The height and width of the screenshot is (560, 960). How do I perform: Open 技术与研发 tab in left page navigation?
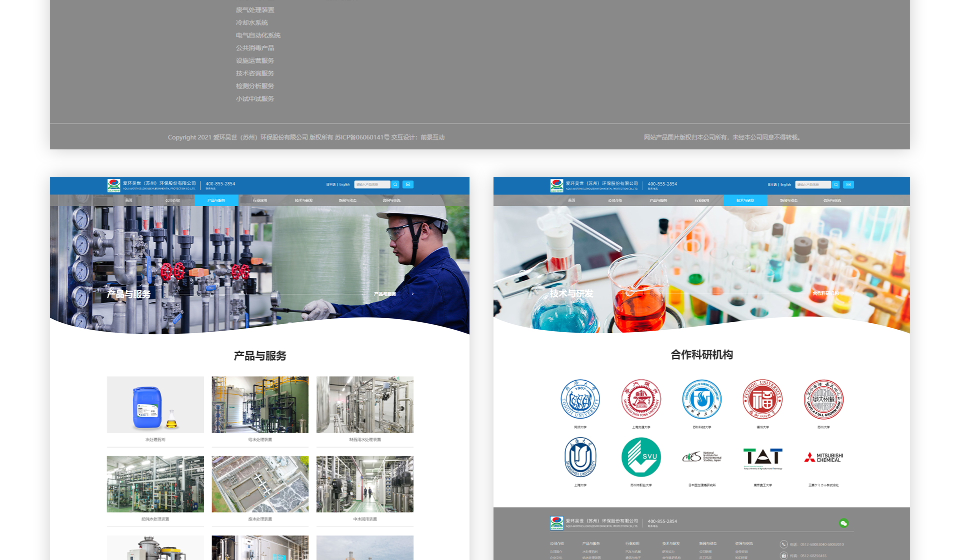click(x=303, y=200)
